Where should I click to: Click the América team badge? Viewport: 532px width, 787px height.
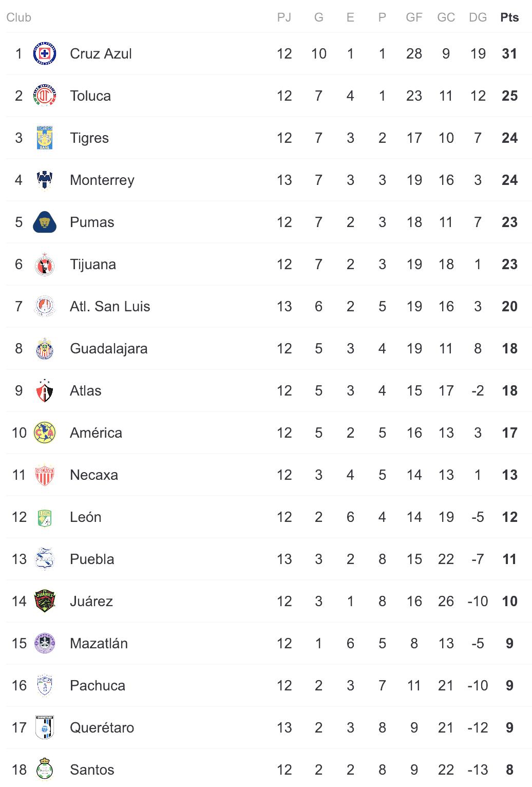click(x=45, y=433)
